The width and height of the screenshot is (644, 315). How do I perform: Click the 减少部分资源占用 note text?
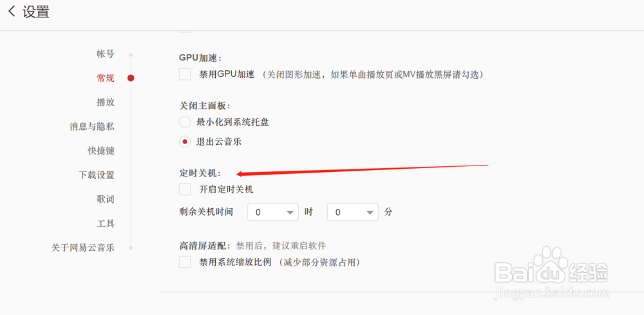coord(320,262)
